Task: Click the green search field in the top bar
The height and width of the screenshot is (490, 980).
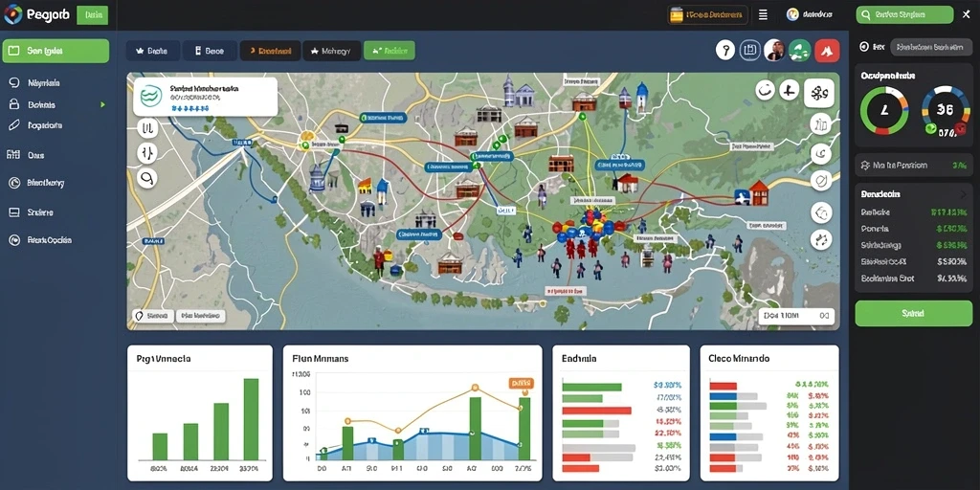Action: (x=904, y=15)
